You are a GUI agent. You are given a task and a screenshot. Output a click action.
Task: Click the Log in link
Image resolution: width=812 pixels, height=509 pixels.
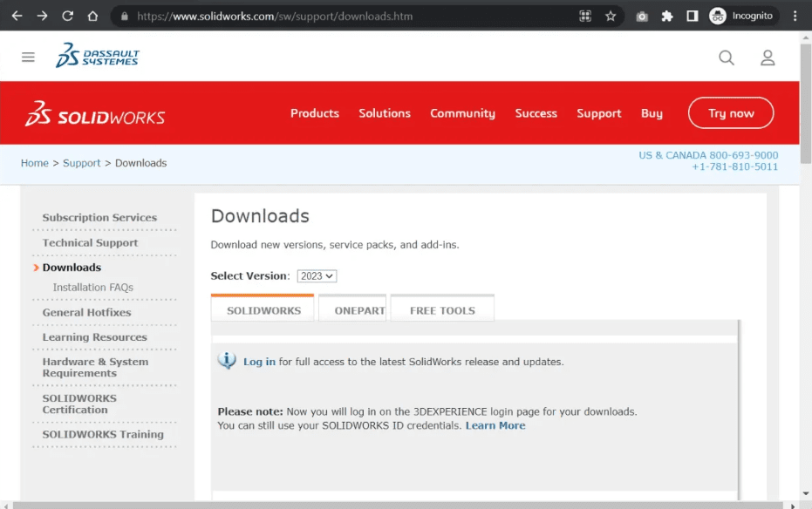pyautogui.click(x=259, y=362)
